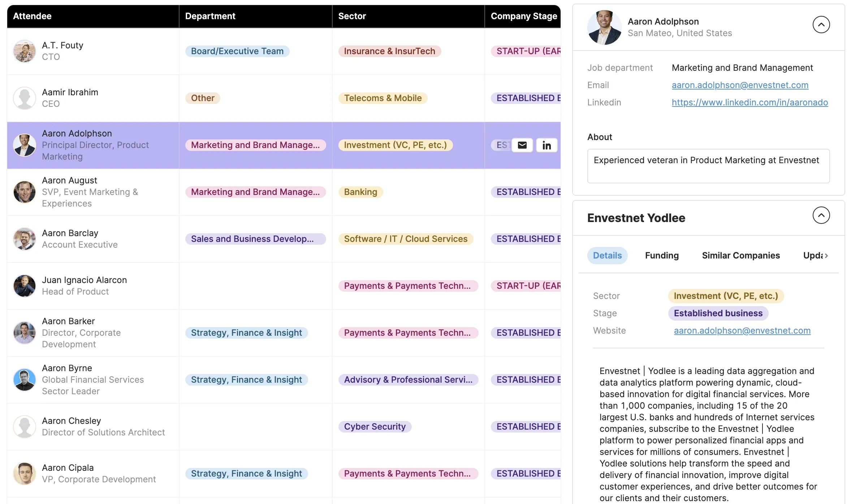Viewport: 851px width, 504px height.
Task: Click the About text field
Action: 708,166
